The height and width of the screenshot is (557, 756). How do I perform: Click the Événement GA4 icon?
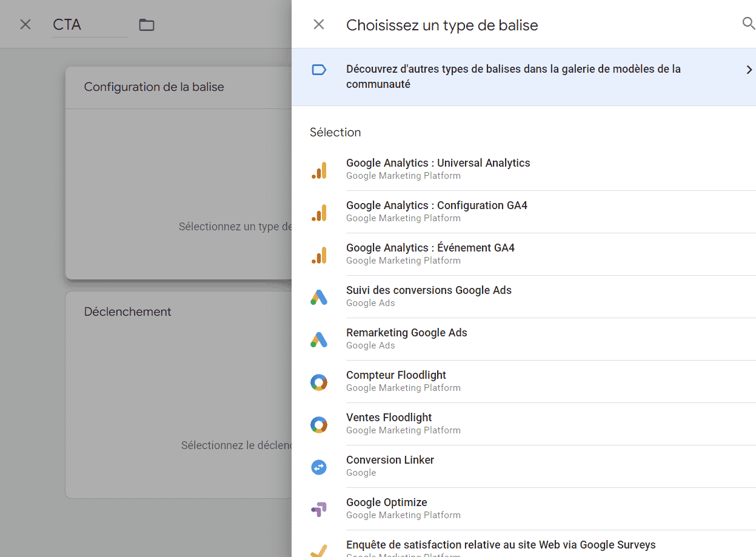(x=319, y=255)
